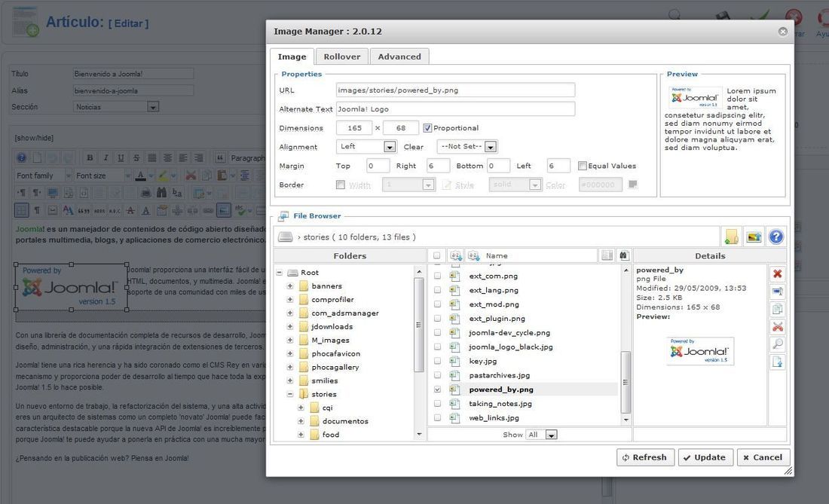This screenshot has height=504, width=829.
Task: Select the joomla-dev_cycle.png file
Action: [x=509, y=333]
